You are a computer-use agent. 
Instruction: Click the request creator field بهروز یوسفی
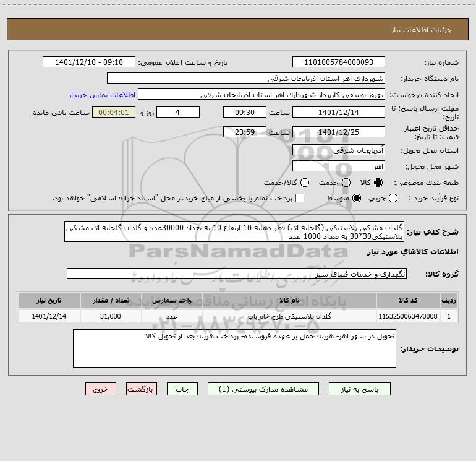(261, 94)
